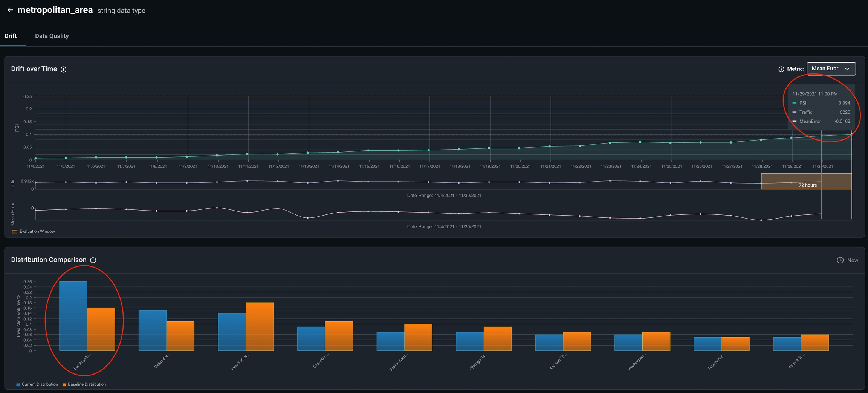Viewport: 868px width, 393px height.
Task: Open the Drift over Time info icon
Action: tap(64, 69)
